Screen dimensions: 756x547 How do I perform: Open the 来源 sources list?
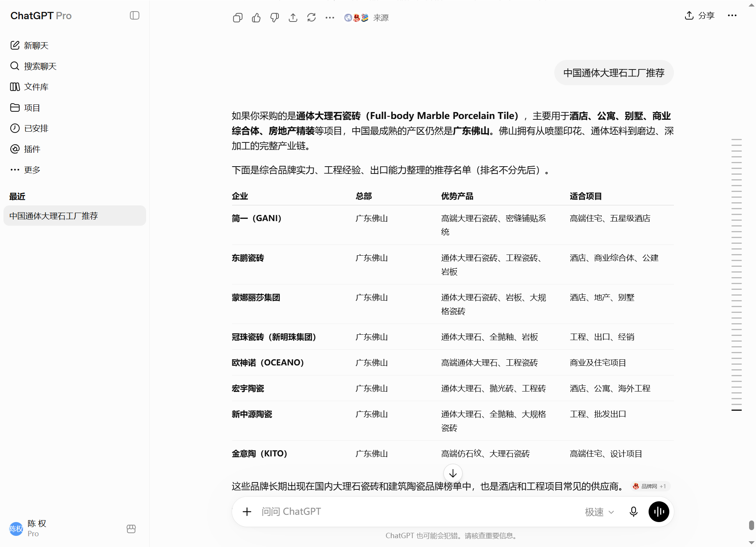(366, 18)
